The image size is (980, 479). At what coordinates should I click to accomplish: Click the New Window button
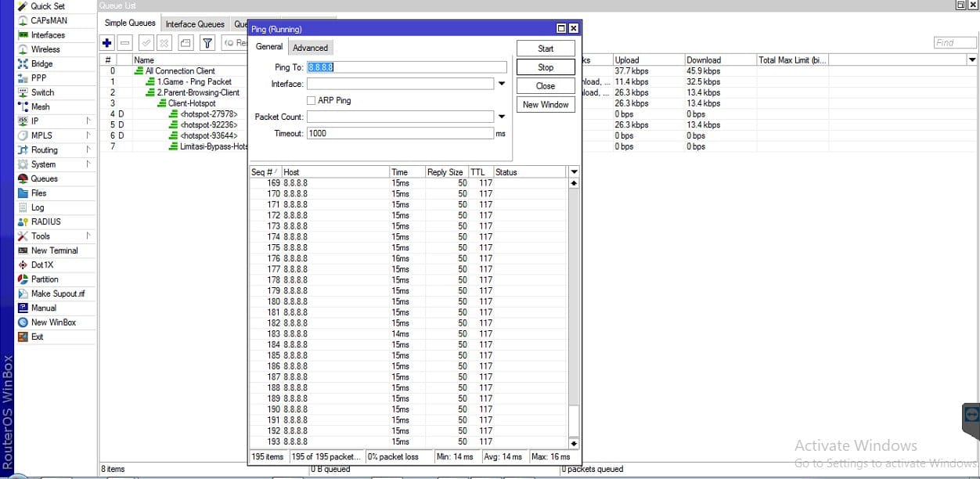[546, 105]
